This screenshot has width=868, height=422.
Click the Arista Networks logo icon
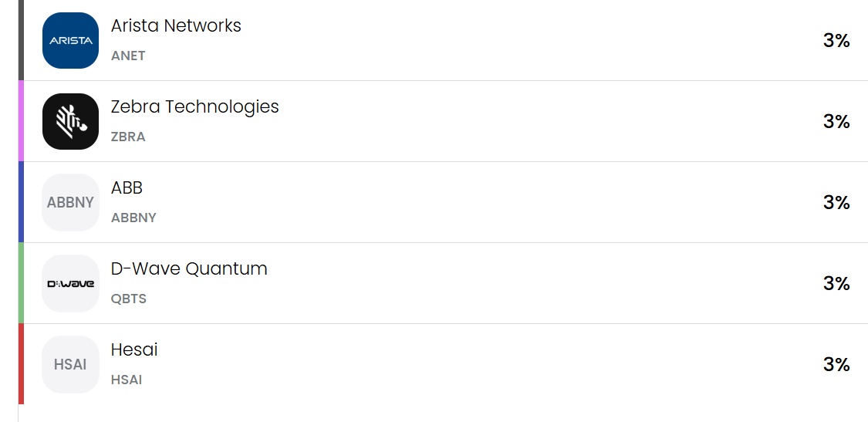click(x=70, y=40)
